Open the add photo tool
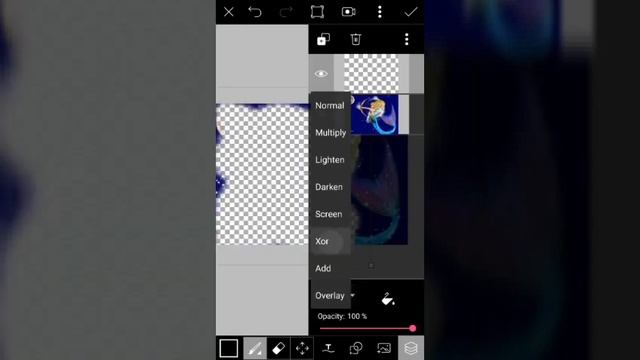This screenshot has height=360, width=640. pyautogui.click(x=384, y=348)
